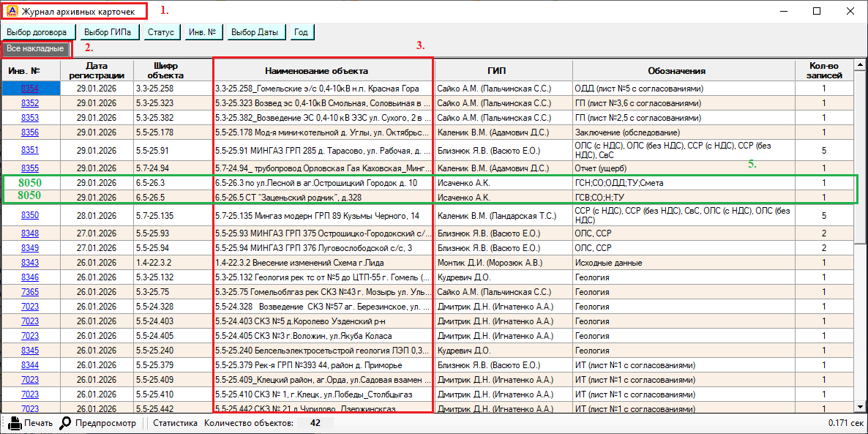
Task: Switch to the Все накладные tab
Action: 35,49
